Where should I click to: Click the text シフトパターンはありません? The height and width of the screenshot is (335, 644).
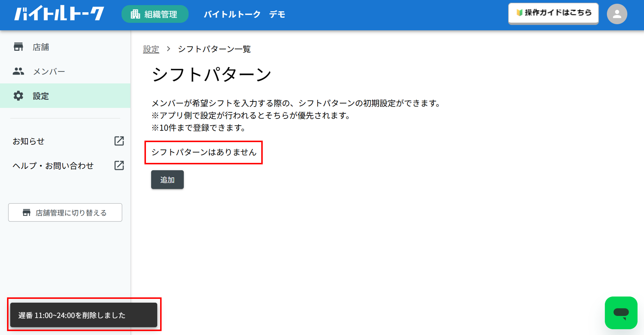pos(204,152)
